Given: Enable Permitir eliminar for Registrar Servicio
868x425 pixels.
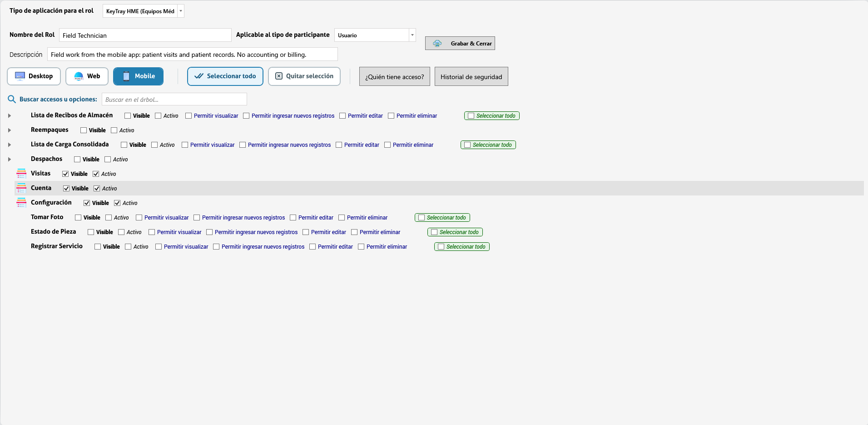Looking at the screenshot, I should point(361,246).
